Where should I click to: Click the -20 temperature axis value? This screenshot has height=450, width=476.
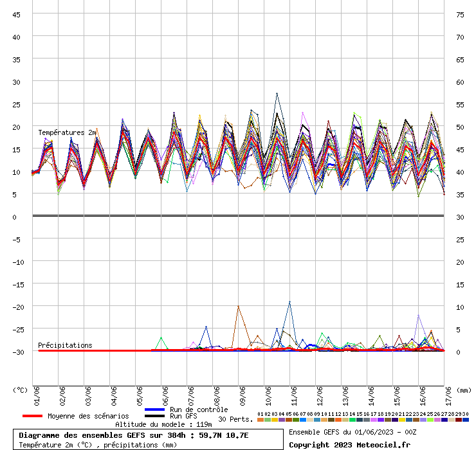(x=18, y=307)
